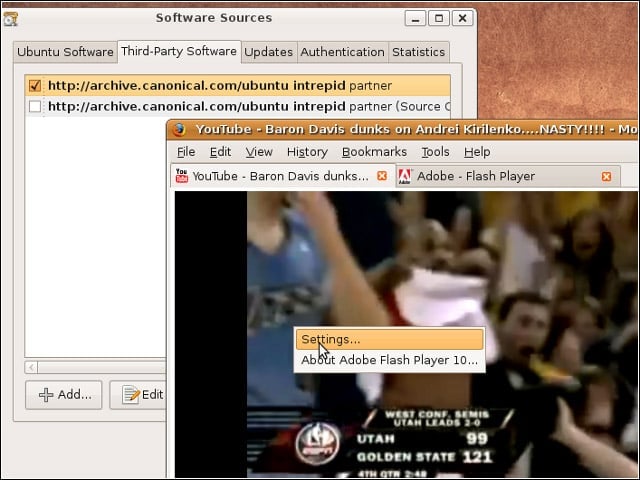The image size is (640, 480).
Task: Open the History menu
Action: pos(307,152)
